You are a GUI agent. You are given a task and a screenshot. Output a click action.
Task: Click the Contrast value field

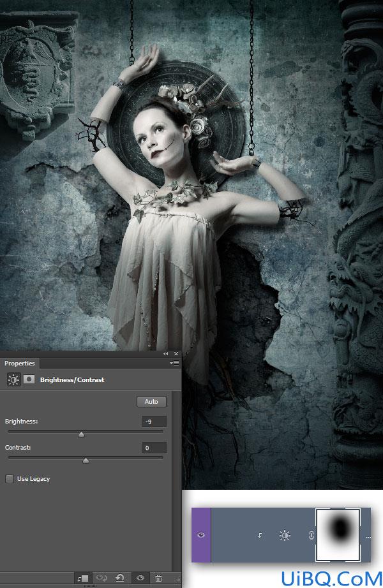[154, 448]
